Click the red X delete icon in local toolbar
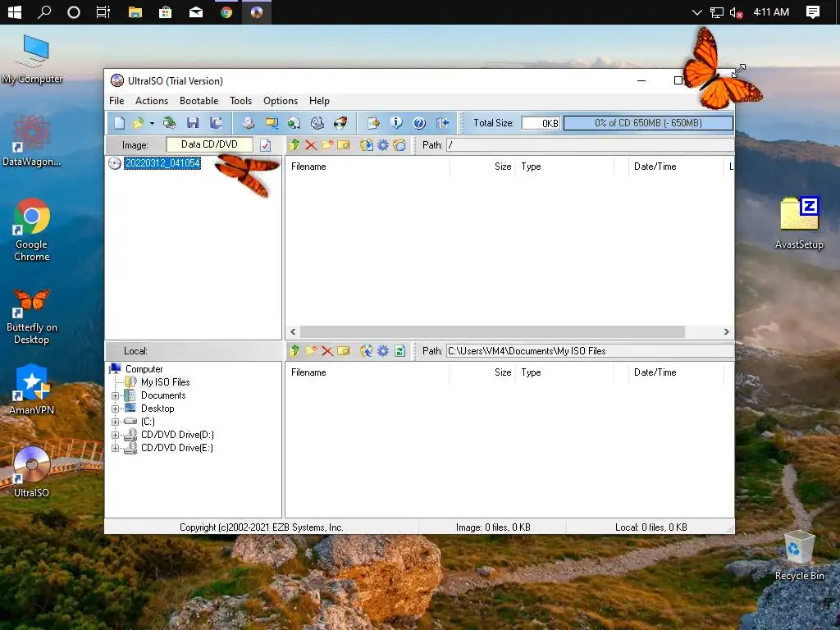Viewport: 840px width, 630px height. click(327, 351)
